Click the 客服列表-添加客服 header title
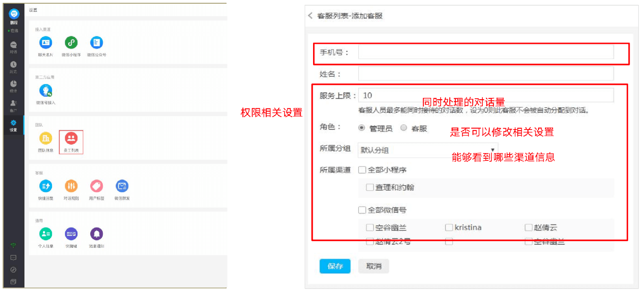The height and width of the screenshot is (294, 644). tap(350, 15)
